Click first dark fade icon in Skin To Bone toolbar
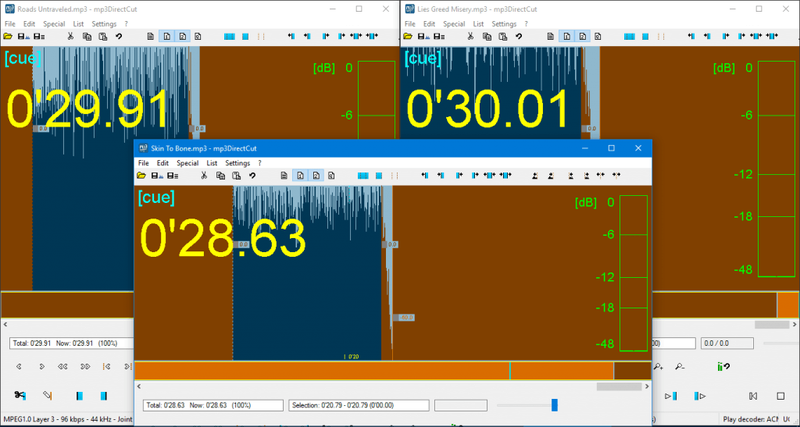Image resolution: width=800 pixels, height=427 pixels. [x=535, y=175]
